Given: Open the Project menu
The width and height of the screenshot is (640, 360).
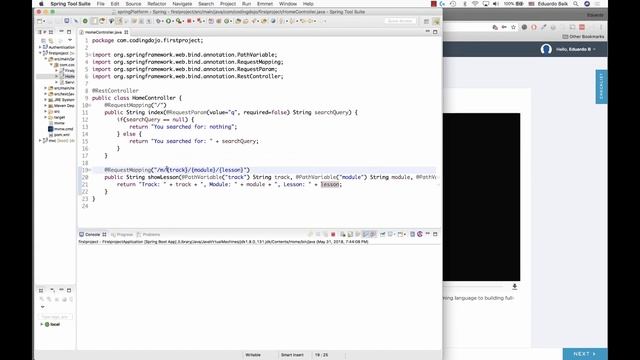Looking at the screenshot, I should (x=228, y=4).
